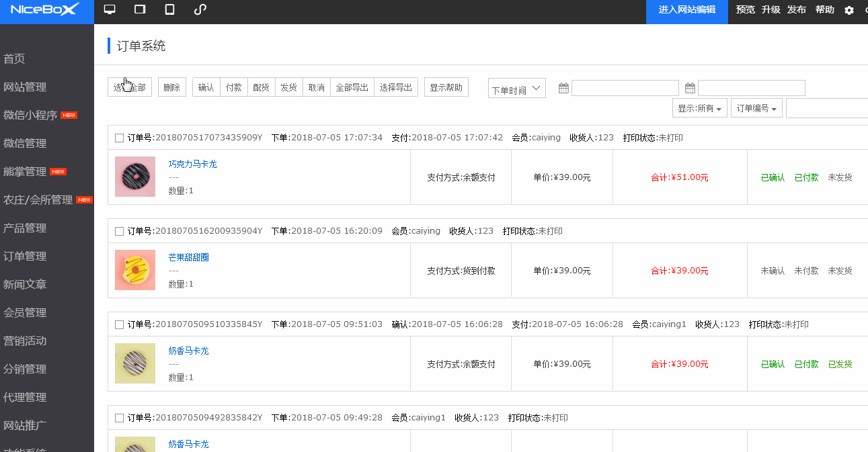The height and width of the screenshot is (452, 868).
Task: Switch to vertical tablet preview icon
Action: pos(169,9)
